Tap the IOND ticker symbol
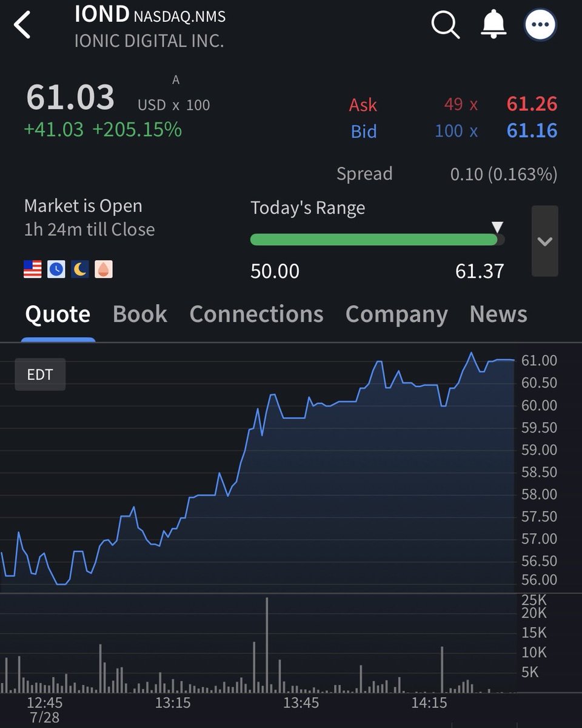The width and height of the screenshot is (582, 728). click(102, 15)
